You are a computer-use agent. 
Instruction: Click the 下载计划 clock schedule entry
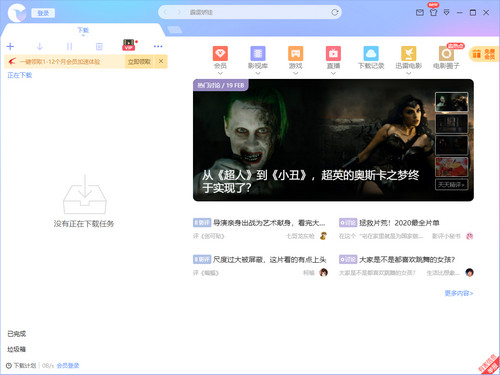[x=21, y=366]
